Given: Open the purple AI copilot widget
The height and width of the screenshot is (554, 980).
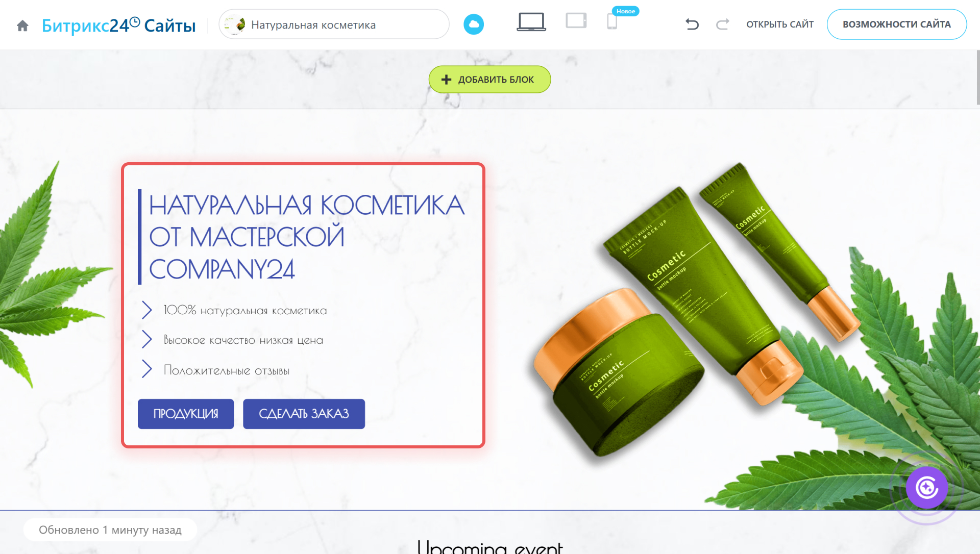Looking at the screenshot, I should tap(927, 488).
